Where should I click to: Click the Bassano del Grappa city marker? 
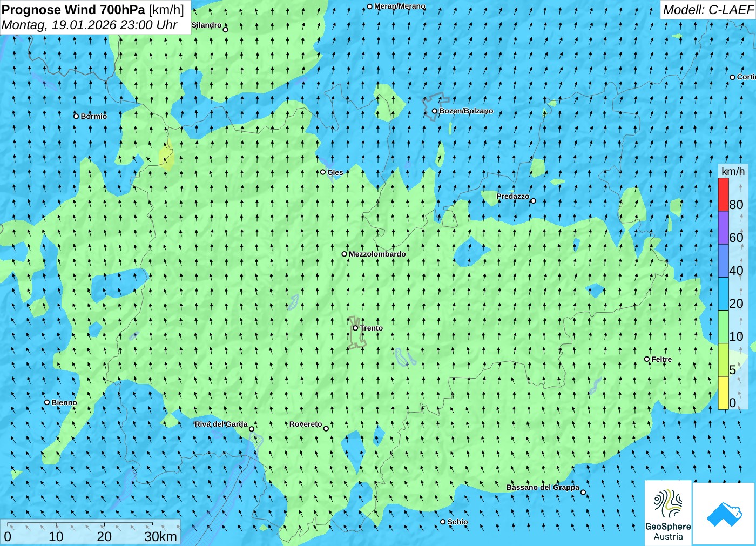coord(583,492)
